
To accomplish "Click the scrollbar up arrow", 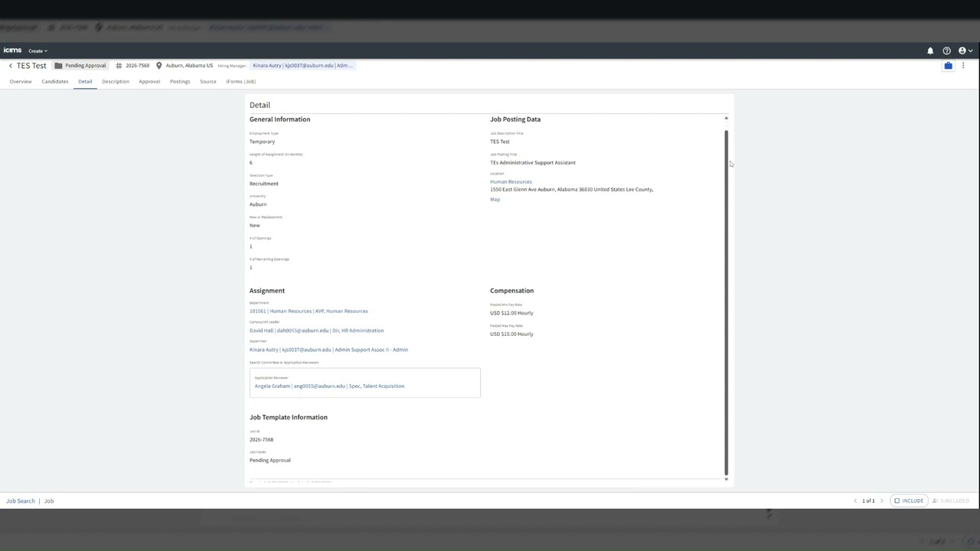I will pos(726,119).
